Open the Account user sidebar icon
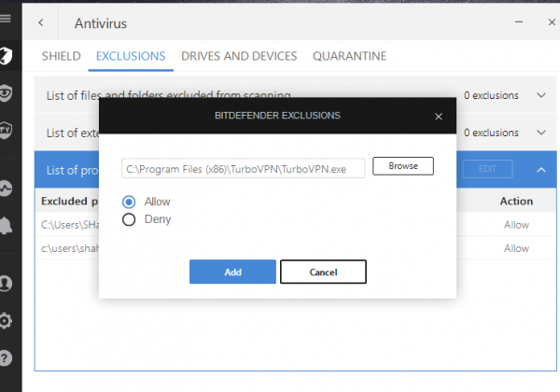This screenshot has height=392, width=560. pos(6,284)
